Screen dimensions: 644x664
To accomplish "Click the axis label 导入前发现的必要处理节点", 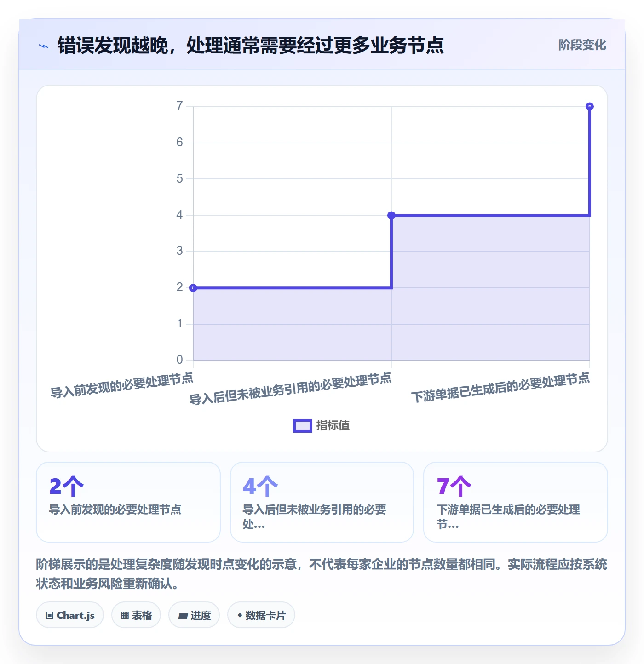I will pyautogui.click(x=122, y=385).
